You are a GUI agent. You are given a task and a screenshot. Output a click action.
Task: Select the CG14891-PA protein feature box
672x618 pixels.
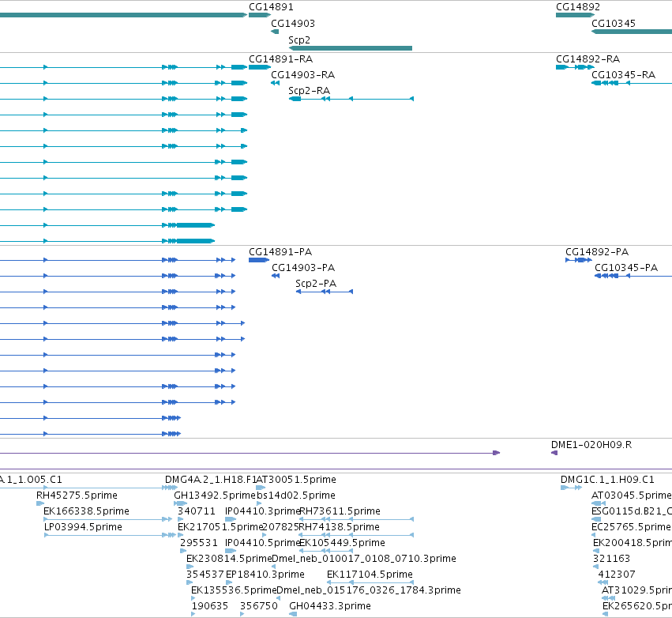(259, 260)
